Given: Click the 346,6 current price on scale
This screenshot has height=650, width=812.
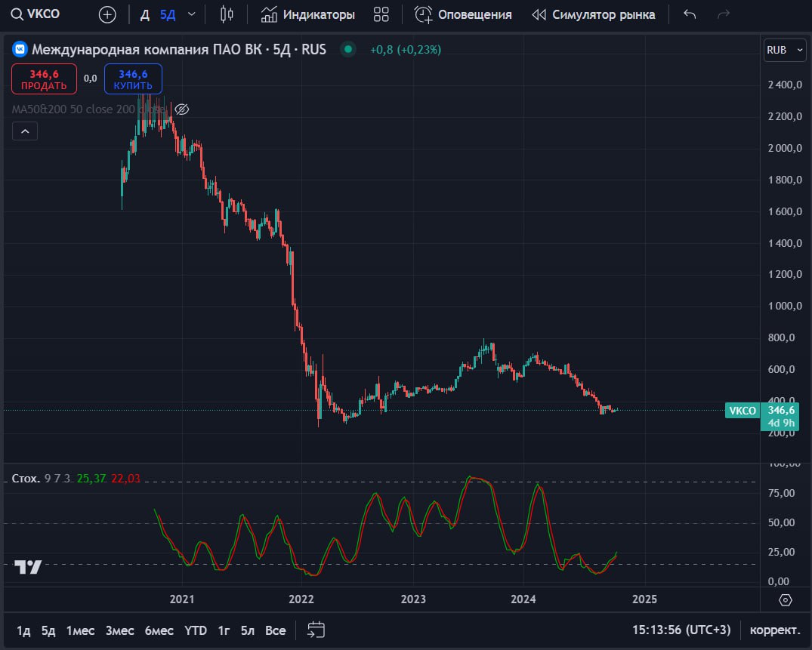Looking at the screenshot, I should pyautogui.click(x=780, y=411).
